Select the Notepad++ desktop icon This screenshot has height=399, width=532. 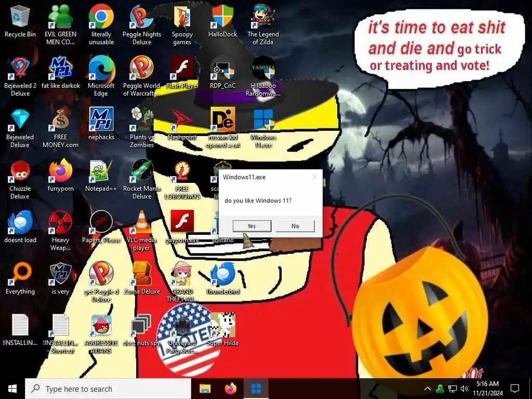(101, 176)
